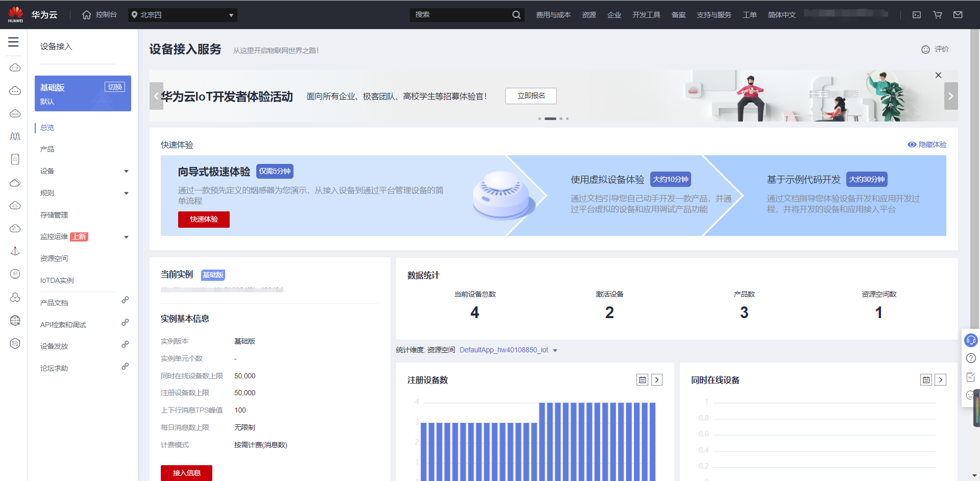This screenshot has width=980, height=481.
Task: Open the 备案 top menu
Action: [678, 15]
